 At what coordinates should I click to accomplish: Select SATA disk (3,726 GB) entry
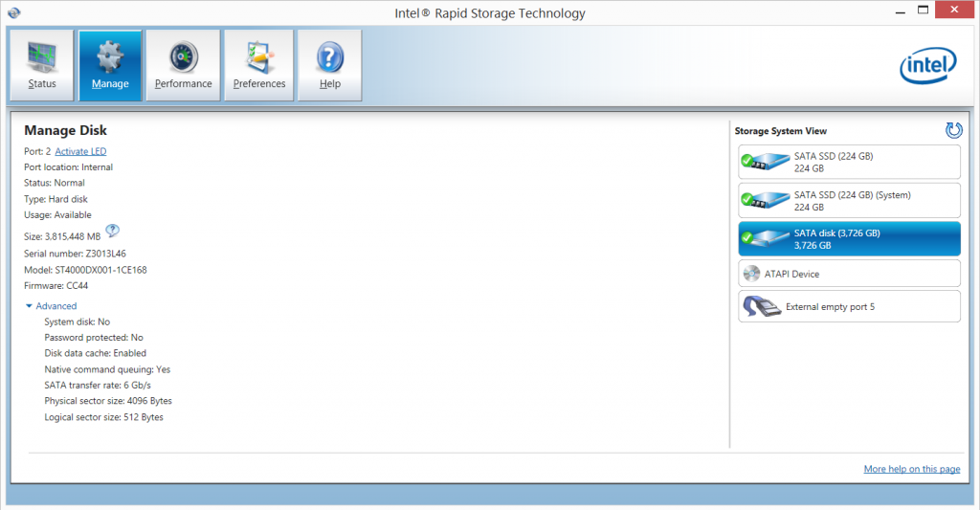(849, 239)
